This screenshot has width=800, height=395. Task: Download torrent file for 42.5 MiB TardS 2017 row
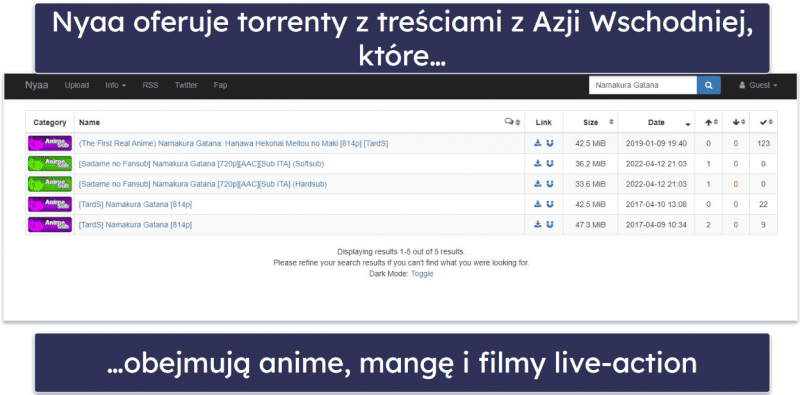[538, 204]
